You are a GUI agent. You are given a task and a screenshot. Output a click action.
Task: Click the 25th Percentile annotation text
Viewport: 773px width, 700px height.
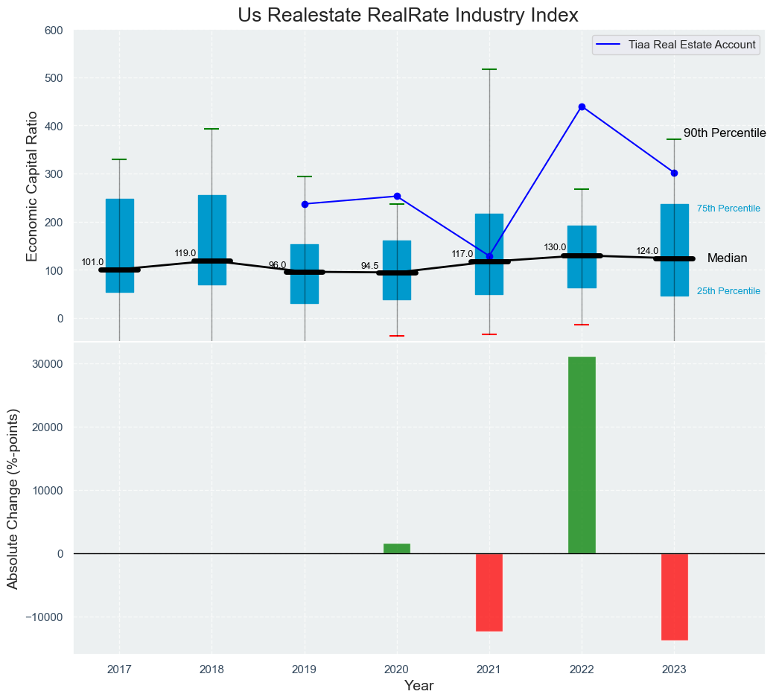click(728, 291)
